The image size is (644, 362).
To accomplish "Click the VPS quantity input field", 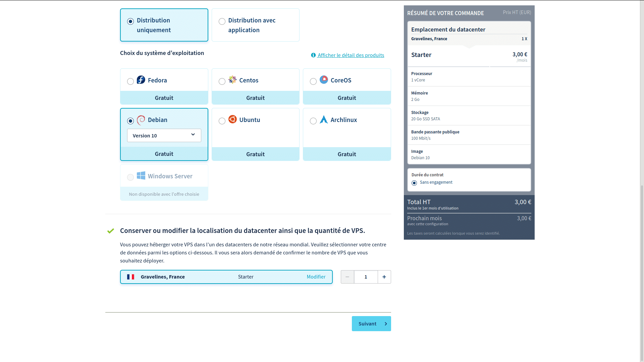I will [x=366, y=277].
